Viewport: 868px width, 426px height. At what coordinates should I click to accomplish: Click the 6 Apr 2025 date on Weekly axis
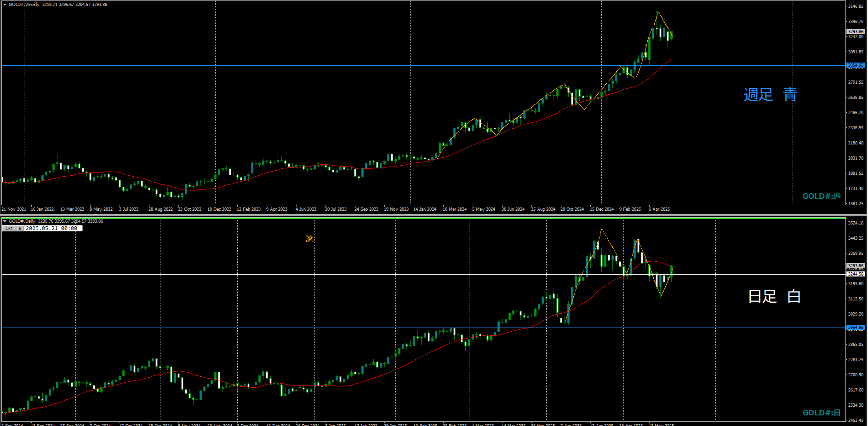pyautogui.click(x=659, y=209)
